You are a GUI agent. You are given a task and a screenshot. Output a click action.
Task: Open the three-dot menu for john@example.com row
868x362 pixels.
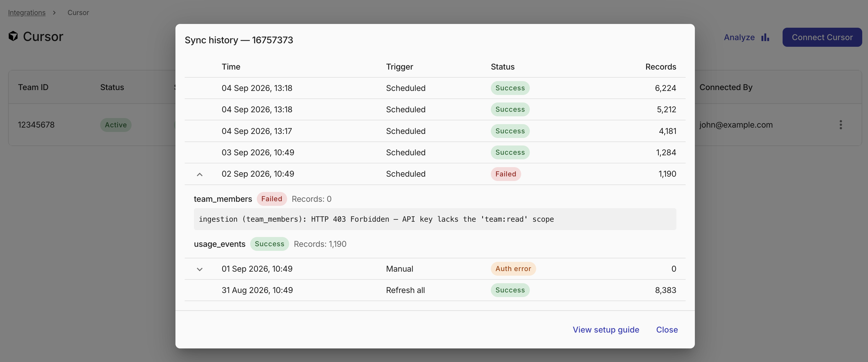[841, 125]
